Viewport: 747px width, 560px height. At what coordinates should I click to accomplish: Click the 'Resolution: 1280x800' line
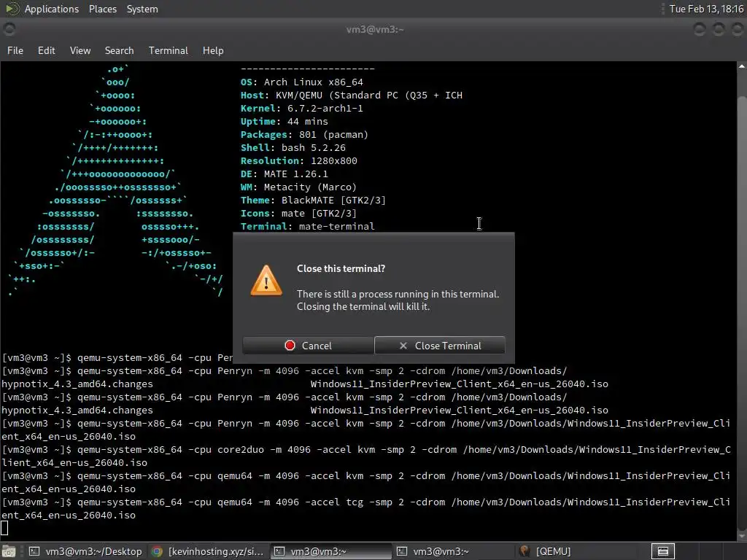click(298, 161)
